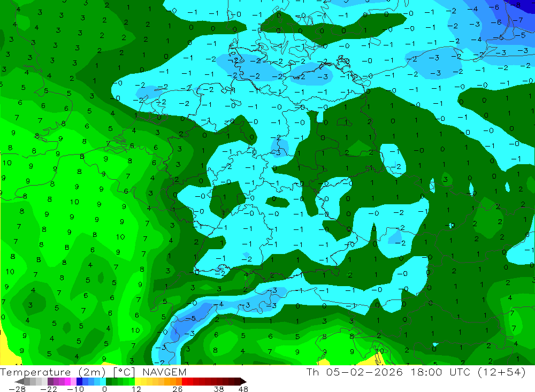Click the '-10' legend value
535x392 pixels.
coord(75,389)
